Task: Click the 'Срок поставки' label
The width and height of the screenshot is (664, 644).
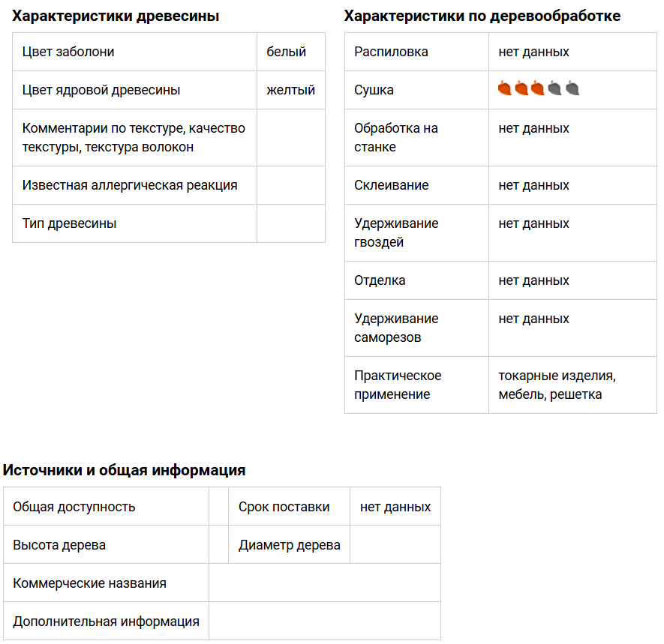Action: (284, 507)
